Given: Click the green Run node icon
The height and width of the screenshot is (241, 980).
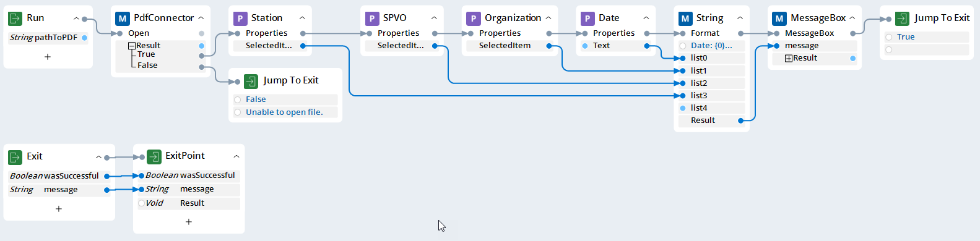Looking at the screenshot, I should click(x=15, y=19).
